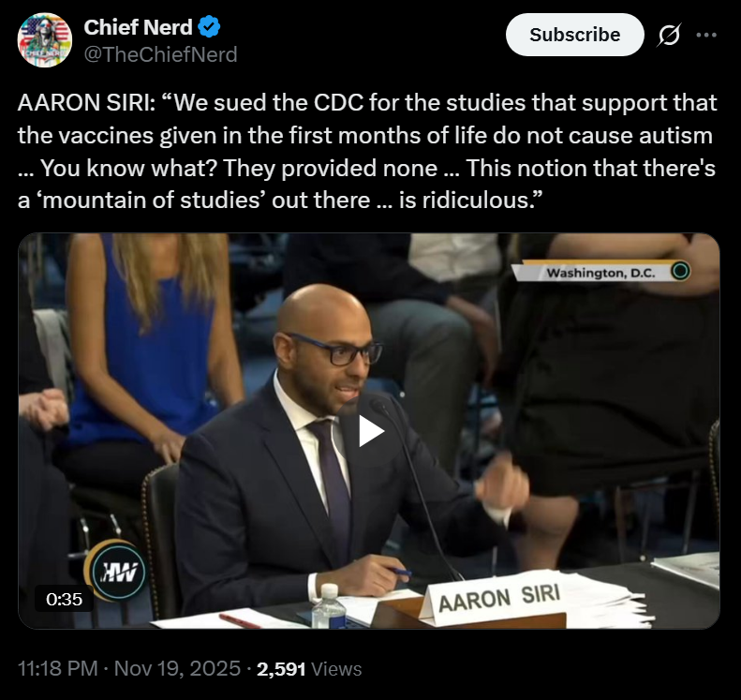Open the Grok icon beside Subscribe

point(669,36)
